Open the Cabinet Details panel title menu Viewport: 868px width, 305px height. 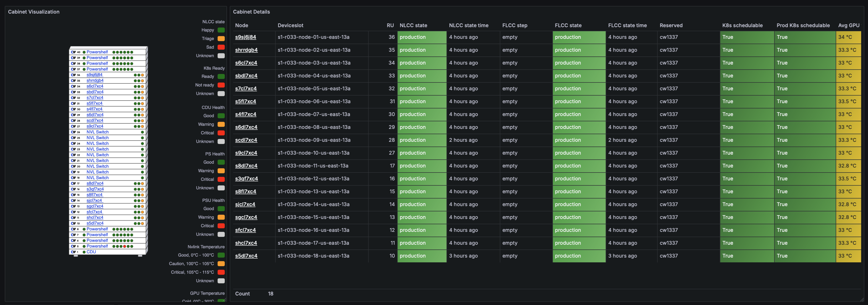coord(251,12)
